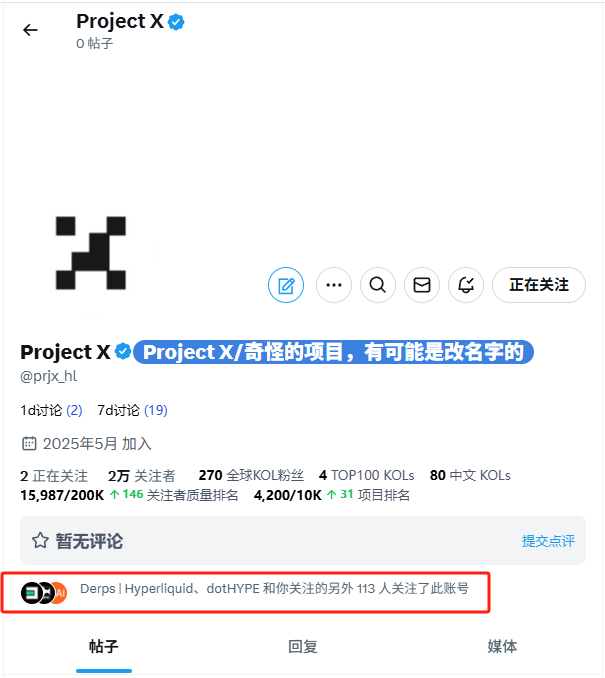605x678 pixels.
Task: Click the search magnifier icon on profile
Action: point(378,285)
